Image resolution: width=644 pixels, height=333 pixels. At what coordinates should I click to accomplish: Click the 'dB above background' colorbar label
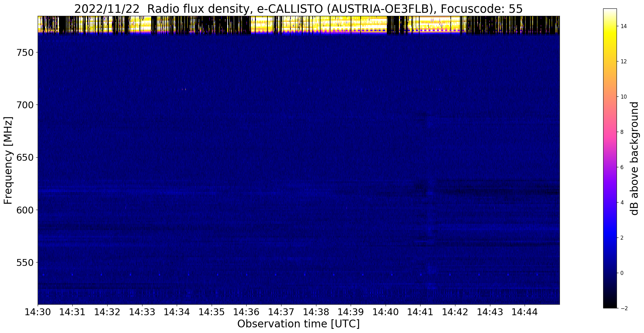click(x=634, y=159)
